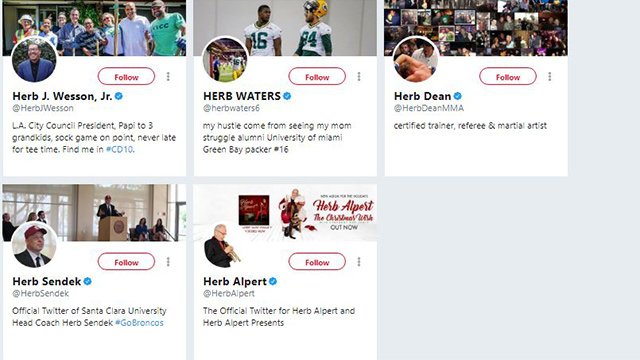Follow Herb Alpert account
Image resolution: width=640 pixels, height=360 pixels.
click(317, 262)
